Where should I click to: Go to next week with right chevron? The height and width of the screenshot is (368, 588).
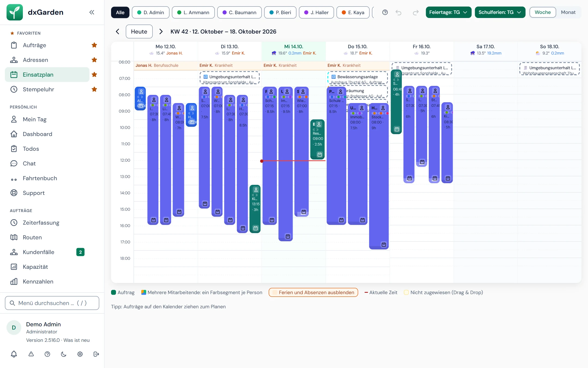pos(161,32)
